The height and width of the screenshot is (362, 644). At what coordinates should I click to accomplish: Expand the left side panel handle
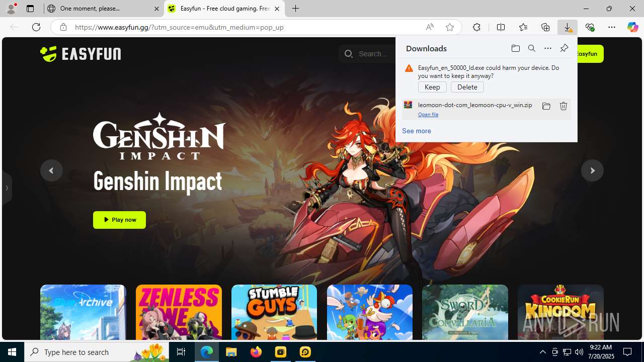(x=7, y=189)
